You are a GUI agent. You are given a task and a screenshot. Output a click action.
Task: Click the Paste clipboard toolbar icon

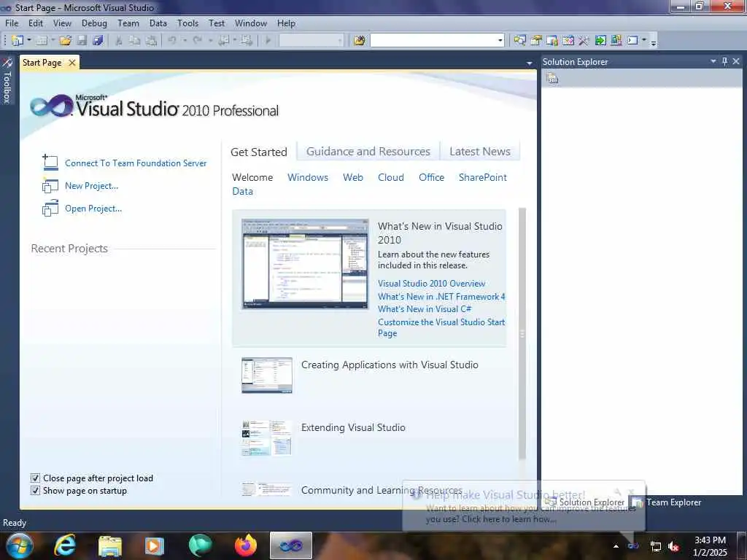[x=151, y=41]
